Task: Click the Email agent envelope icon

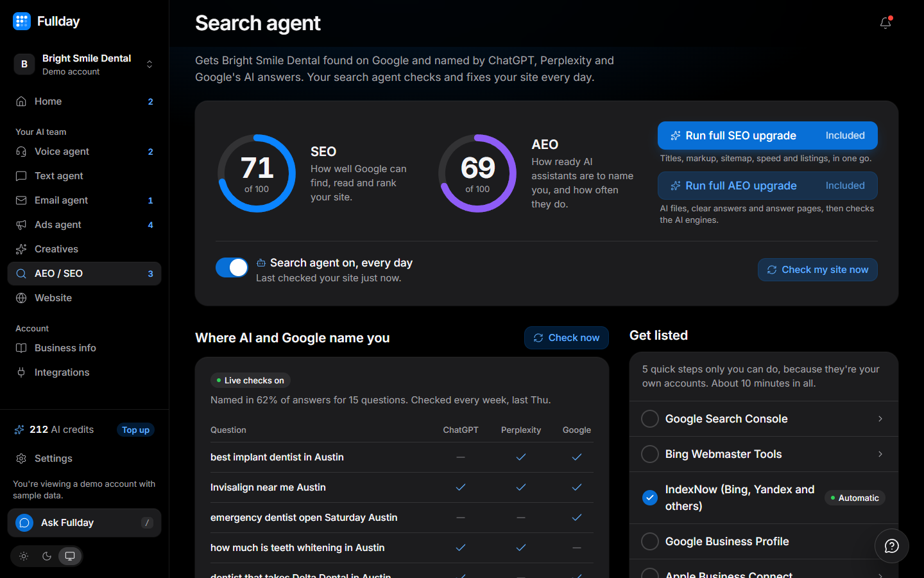Action: tap(21, 200)
